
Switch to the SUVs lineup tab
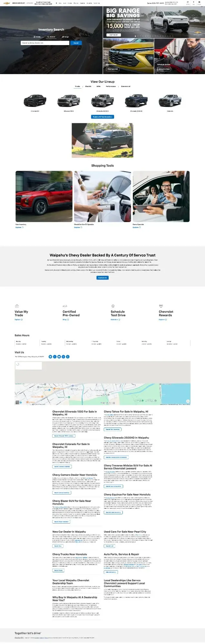coord(98,86)
